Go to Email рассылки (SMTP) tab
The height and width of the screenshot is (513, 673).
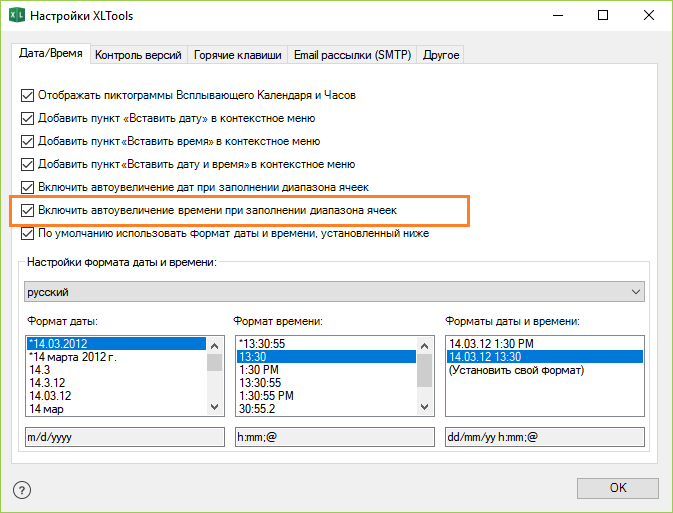click(x=353, y=55)
